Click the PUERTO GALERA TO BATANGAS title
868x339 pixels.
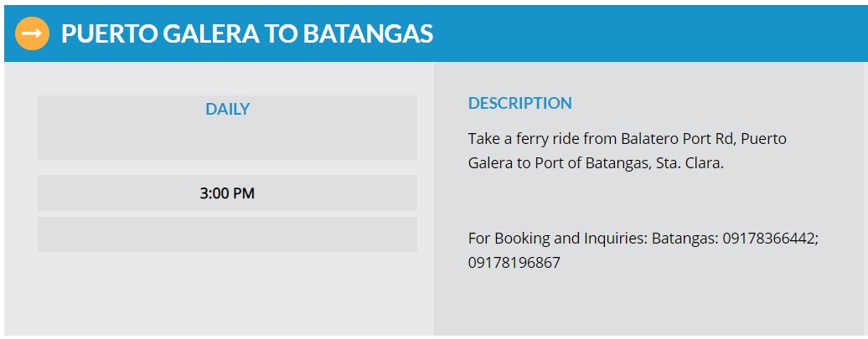(247, 33)
